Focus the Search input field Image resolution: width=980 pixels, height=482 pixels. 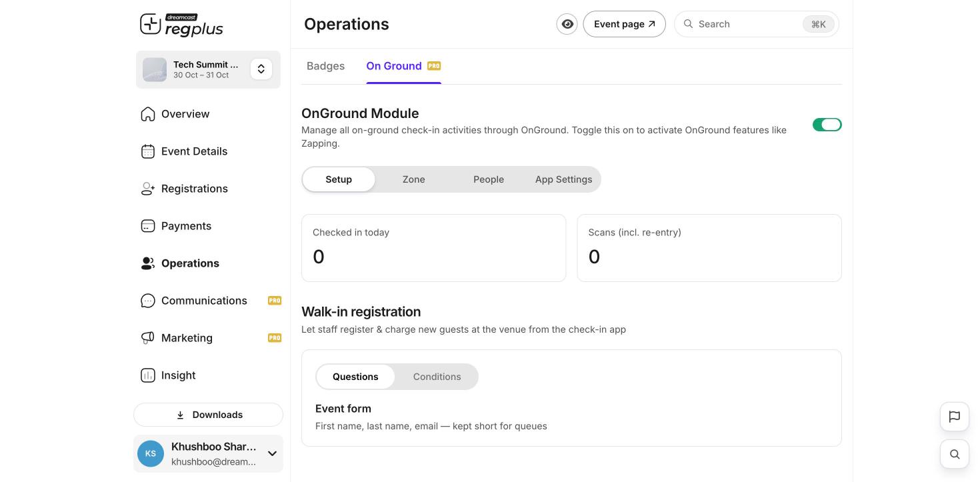[x=757, y=24]
